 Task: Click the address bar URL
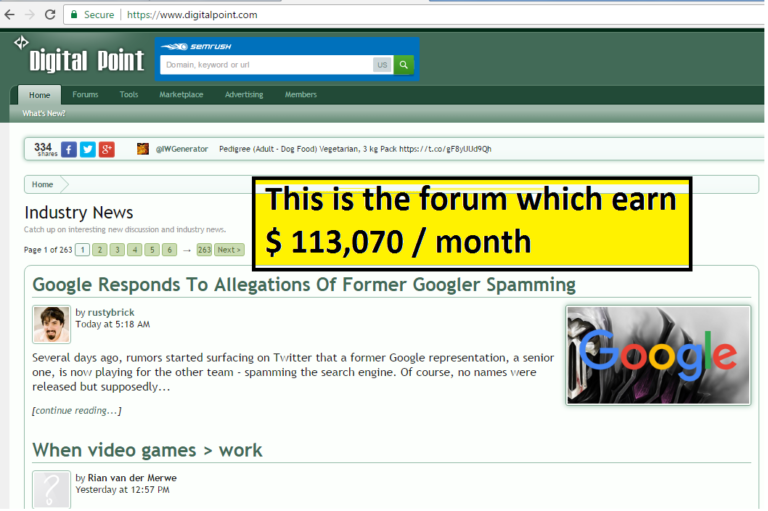[192, 15]
